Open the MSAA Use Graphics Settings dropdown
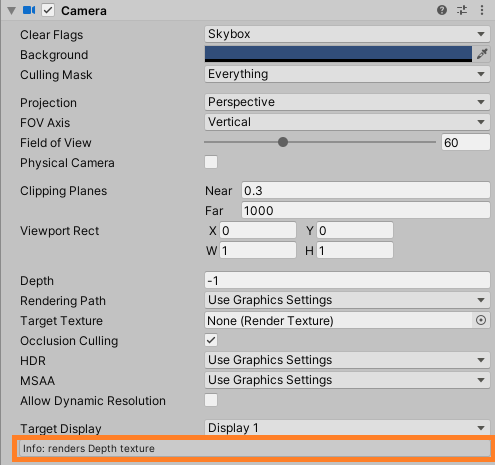The image size is (495, 465). coord(347,380)
